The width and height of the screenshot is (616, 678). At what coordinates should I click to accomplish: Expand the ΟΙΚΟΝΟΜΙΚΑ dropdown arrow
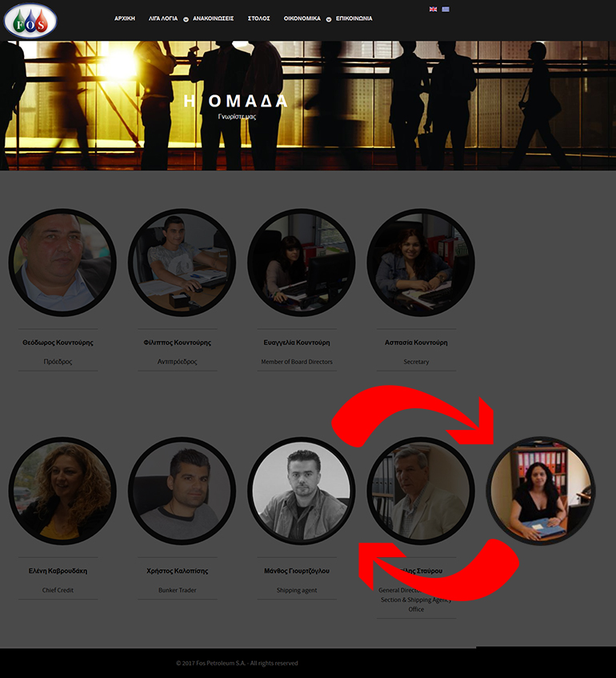coord(329,19)
